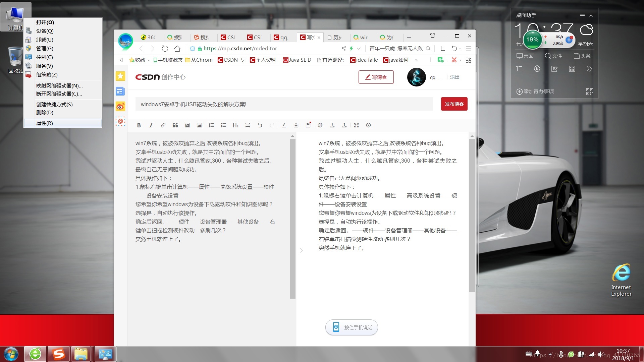This screenshot has height=362, width=644.
Task: Select 创建快捷方式(S) menu entry
Action: tap(63, 104)
